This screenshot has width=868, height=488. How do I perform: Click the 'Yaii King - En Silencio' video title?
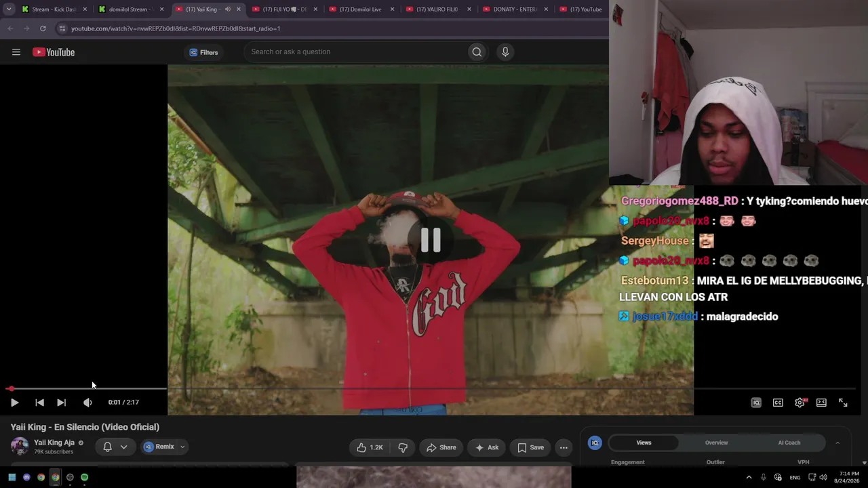pos(85,427)
